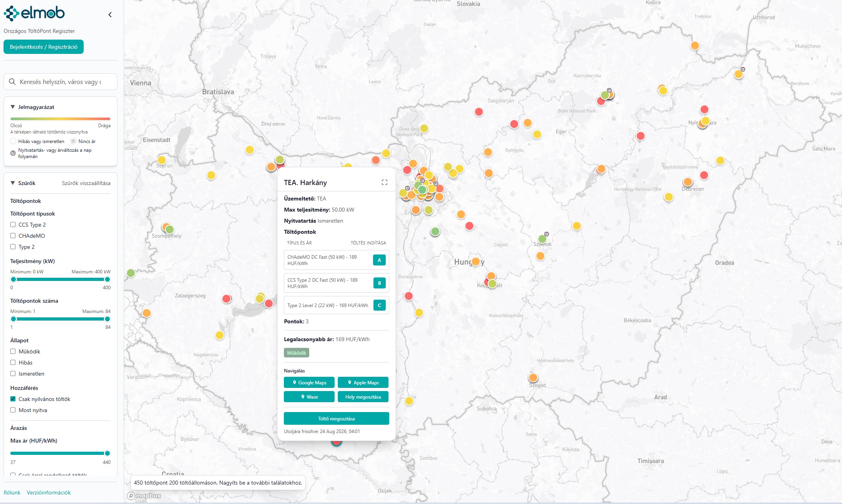Enable the CCS Type 2 filter
This screenshot has height=504, width=842.
pos(13,225)
